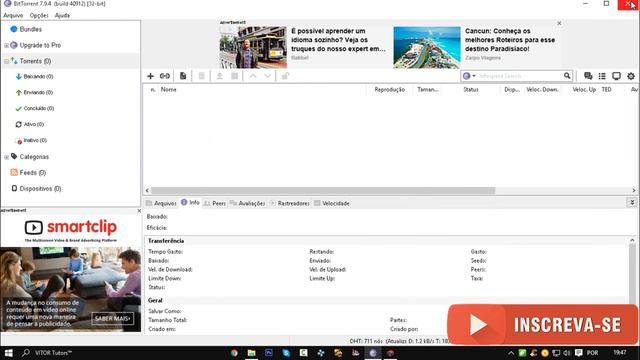Collapse the Torrents tree node
Screen dimensions: 640x360
pyautogui.click(x=6, y=61)
